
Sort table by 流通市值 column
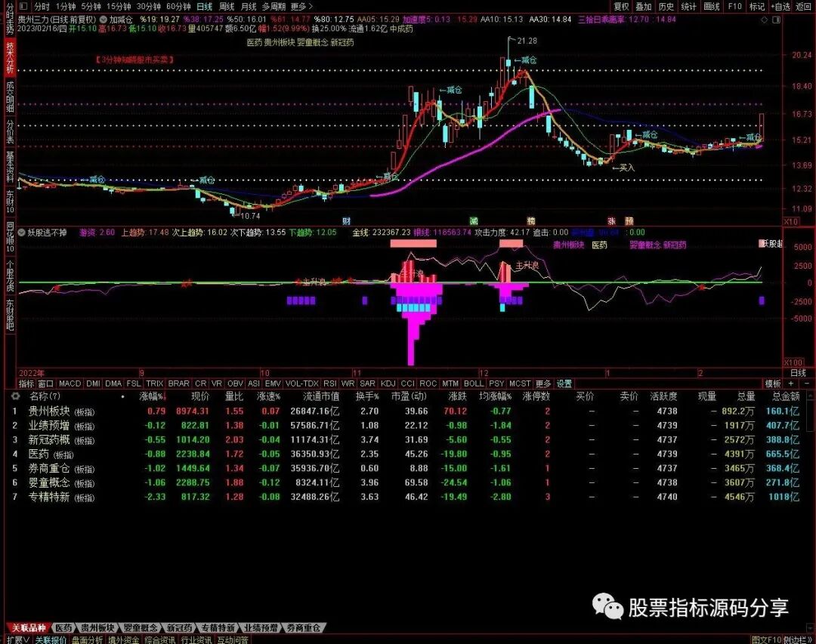(x=320, y=396)
